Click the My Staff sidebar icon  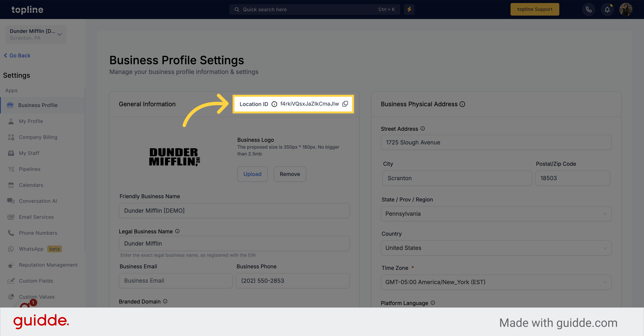(11, 153)
